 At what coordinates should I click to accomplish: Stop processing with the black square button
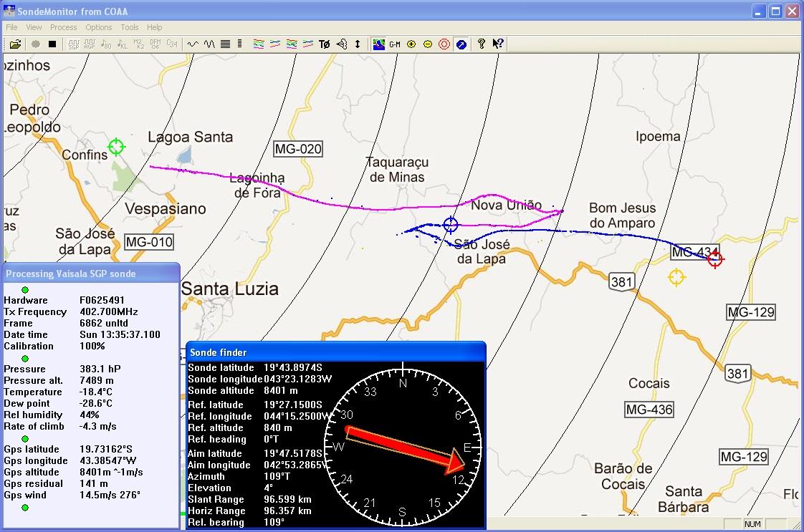click(52, 44)
